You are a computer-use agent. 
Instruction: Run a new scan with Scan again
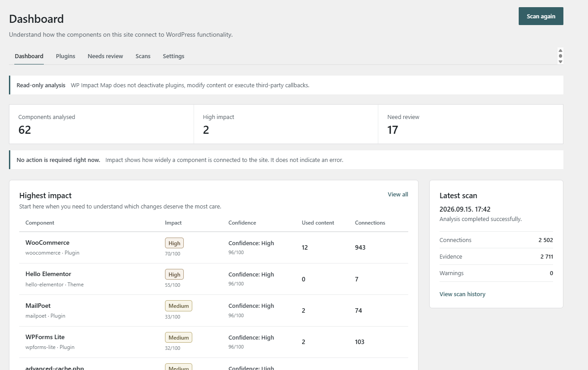pos(541,16)
